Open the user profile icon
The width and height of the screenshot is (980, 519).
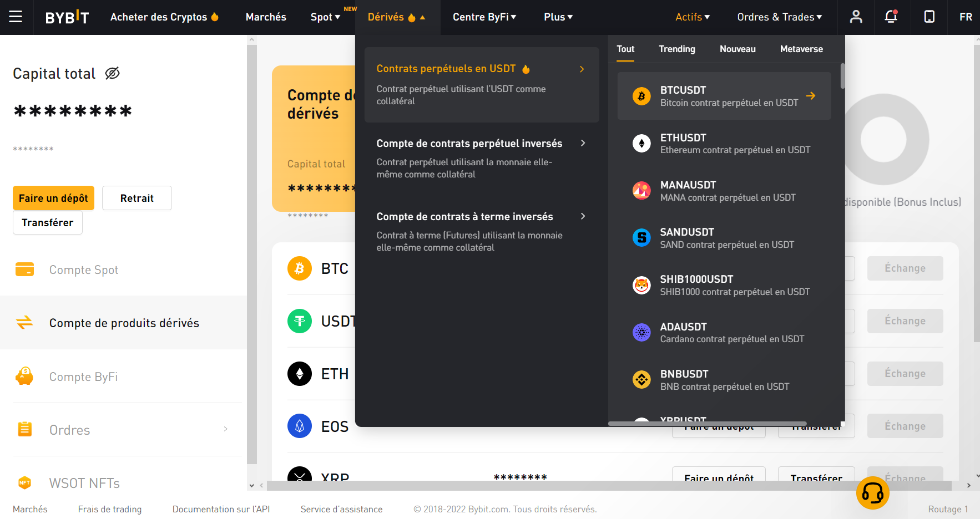856,17
